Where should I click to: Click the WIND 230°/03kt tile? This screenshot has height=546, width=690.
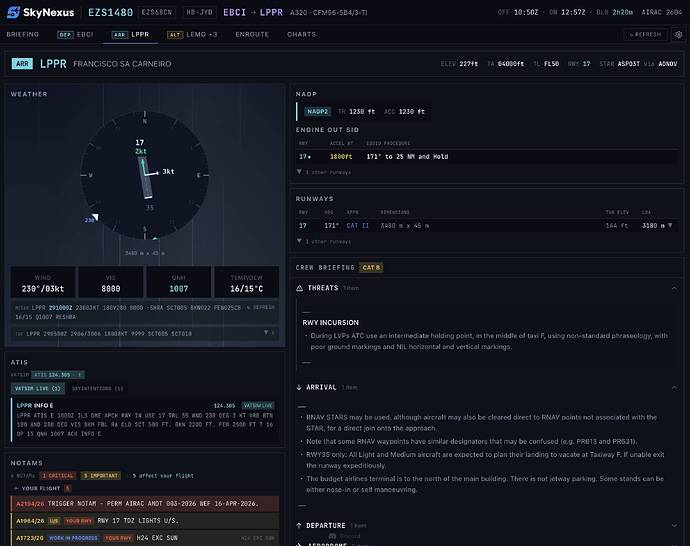point(43,282)
